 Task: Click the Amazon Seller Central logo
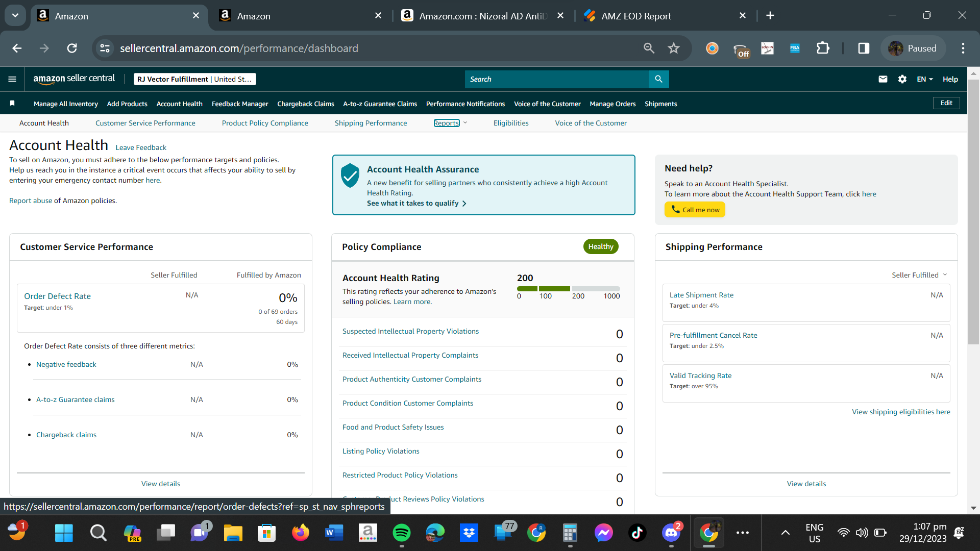tap(74, 79)
